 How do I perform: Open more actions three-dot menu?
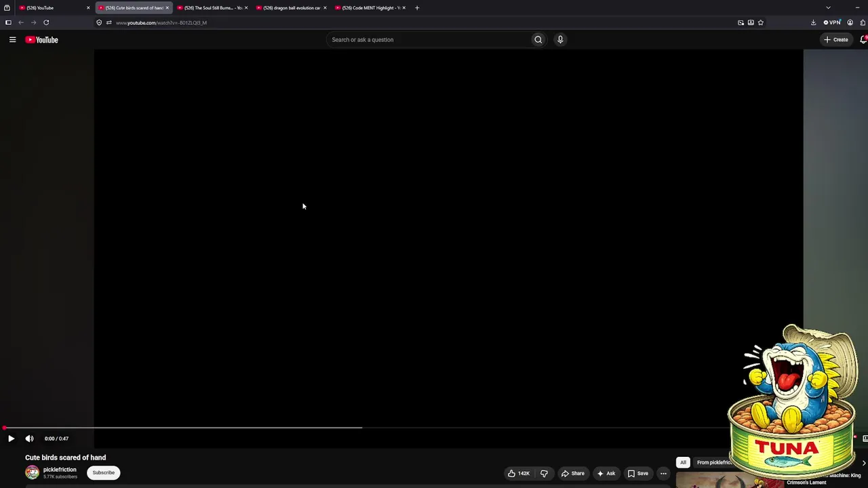coord(664,473)
